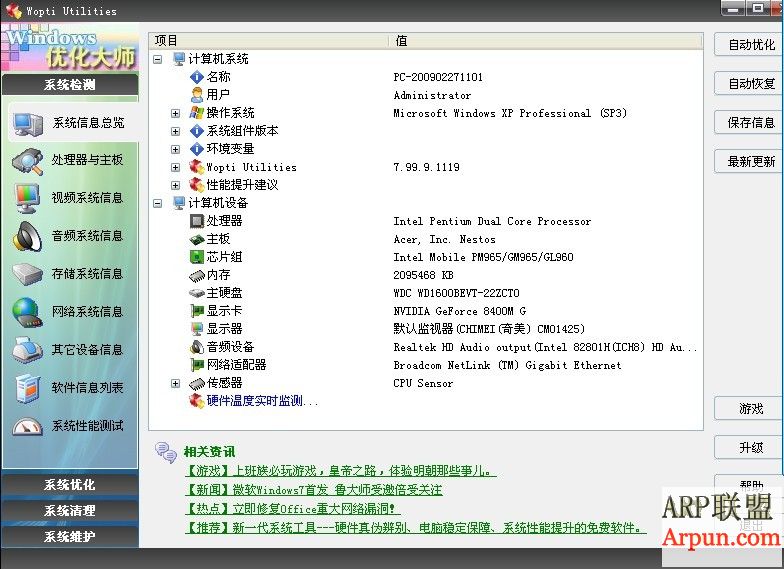Click the 系统组件版本 info icon
Screen dimensions: 784x569
pyautogui.click(x=197, y=131)
